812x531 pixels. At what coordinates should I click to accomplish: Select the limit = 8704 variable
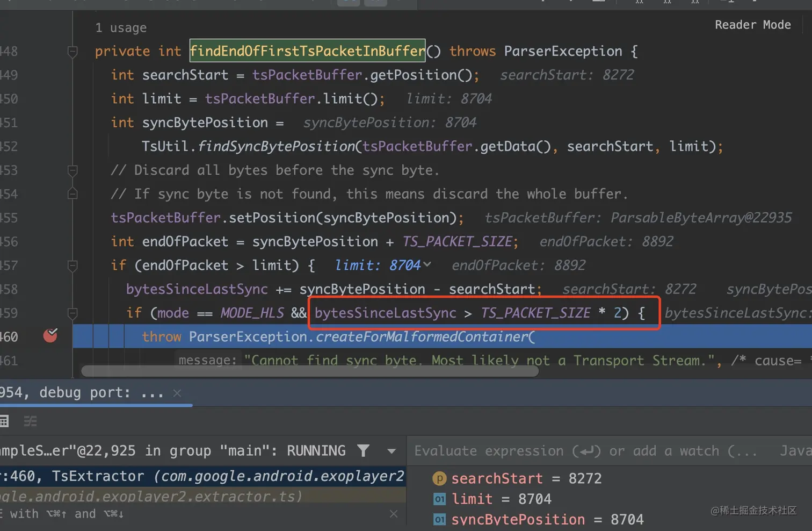point(501,499)
